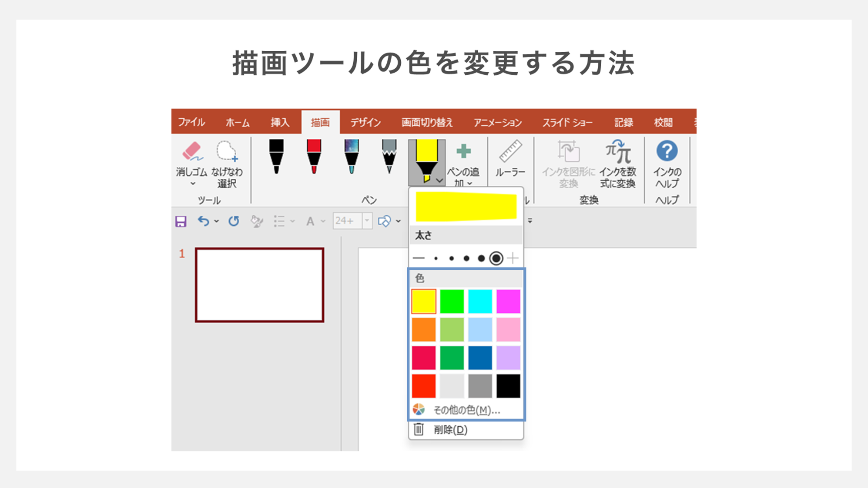Viewport: 868px width, 488px height.
Task: Choose the magenta color swatch
Action: pos(508,301)
